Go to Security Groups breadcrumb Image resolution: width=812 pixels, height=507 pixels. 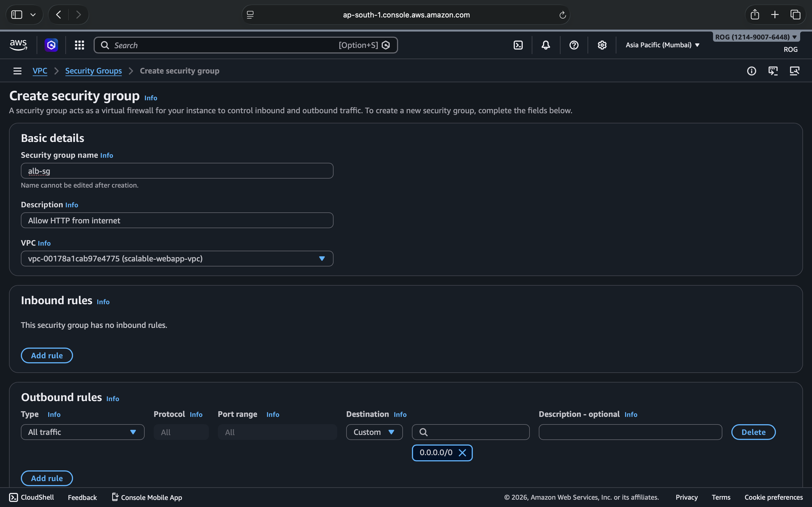(93, 71)
